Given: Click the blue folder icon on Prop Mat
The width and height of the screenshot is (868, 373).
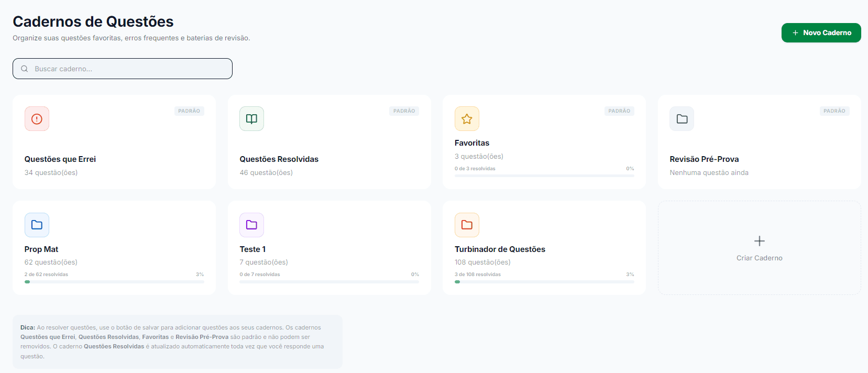Looking at the screenshot, I should pyautogui.click(x=37, y=225).
